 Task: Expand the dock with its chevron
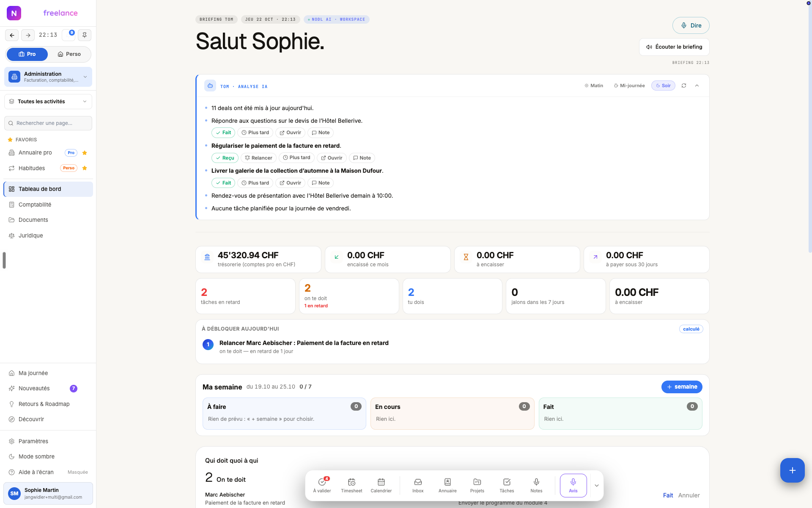pos(597,486)
